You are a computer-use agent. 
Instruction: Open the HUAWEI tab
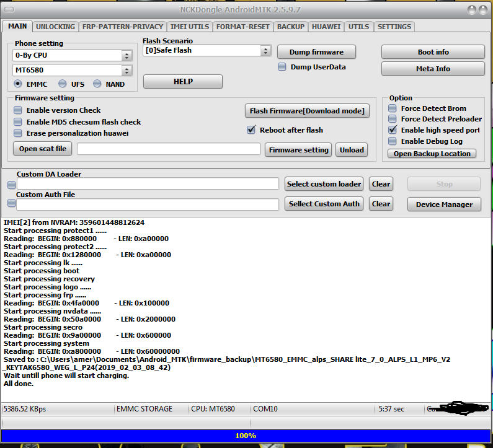[326, 27]
